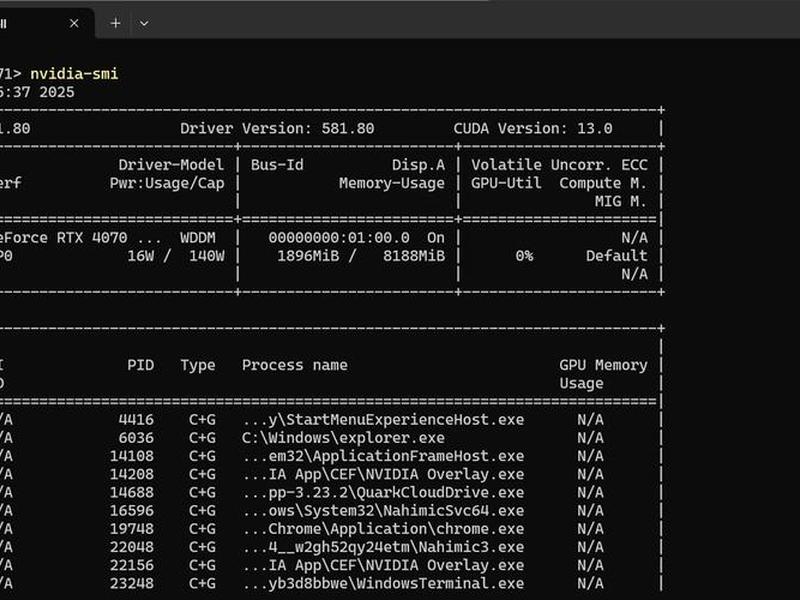Click the MIG M. header
Screen dimensions: 800x600
pyautogui.click(x=621, y=201)
